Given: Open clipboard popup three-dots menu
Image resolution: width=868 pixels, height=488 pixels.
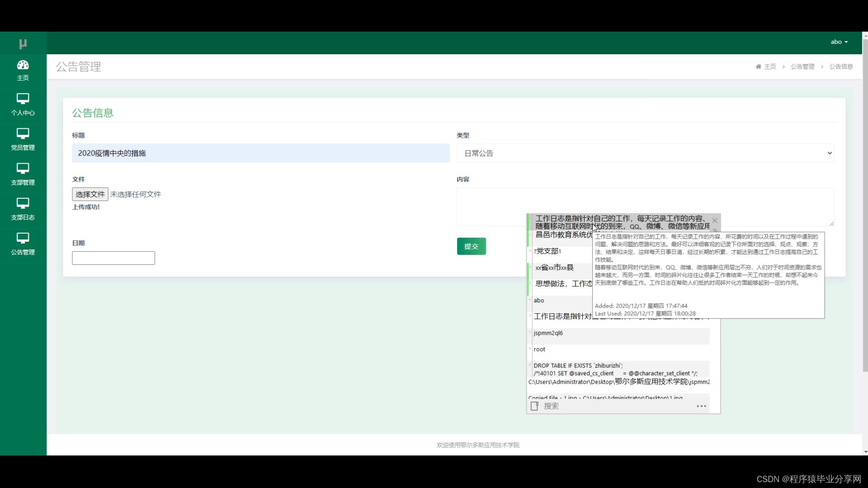Looking at the screenshot, I should tap(701, 406).
